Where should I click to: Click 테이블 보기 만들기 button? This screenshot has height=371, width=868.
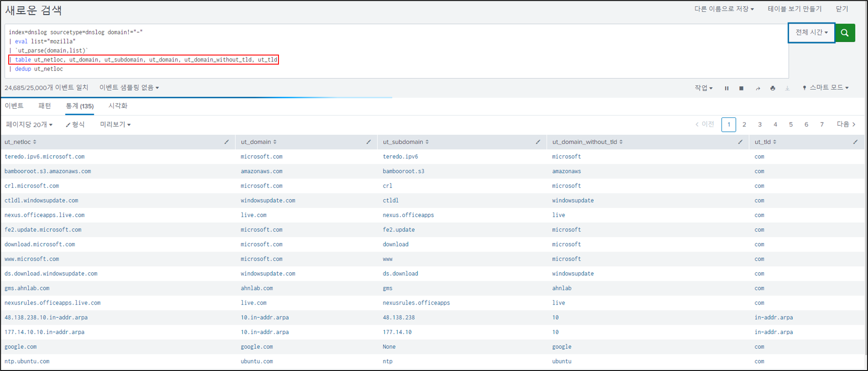pyautogui.click(x=794, y=9)
